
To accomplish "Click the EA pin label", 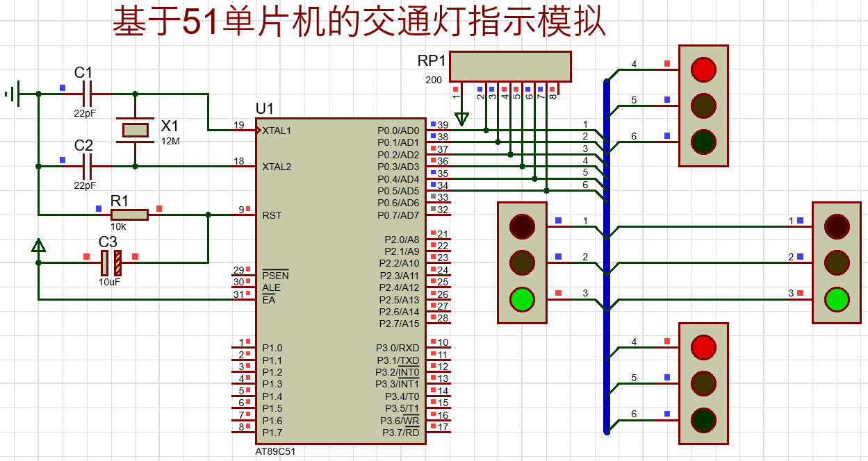I will 269,300.
